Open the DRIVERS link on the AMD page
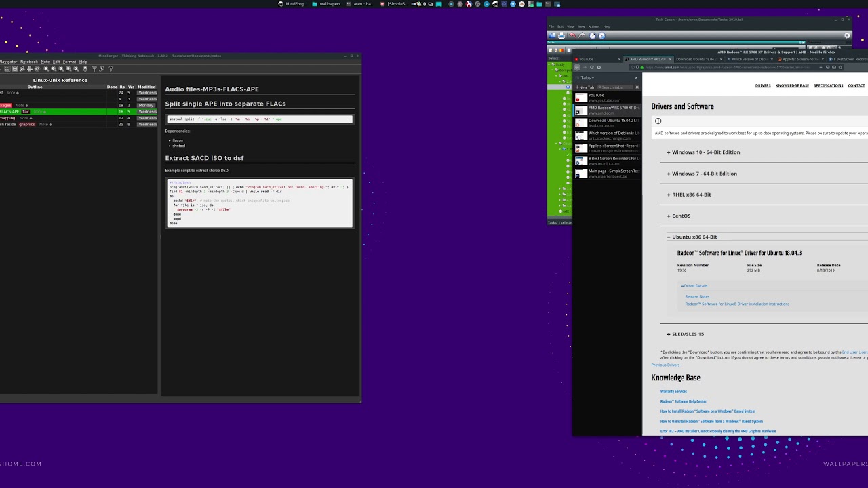This screenshot has width=868, height=488. (763, 85)
